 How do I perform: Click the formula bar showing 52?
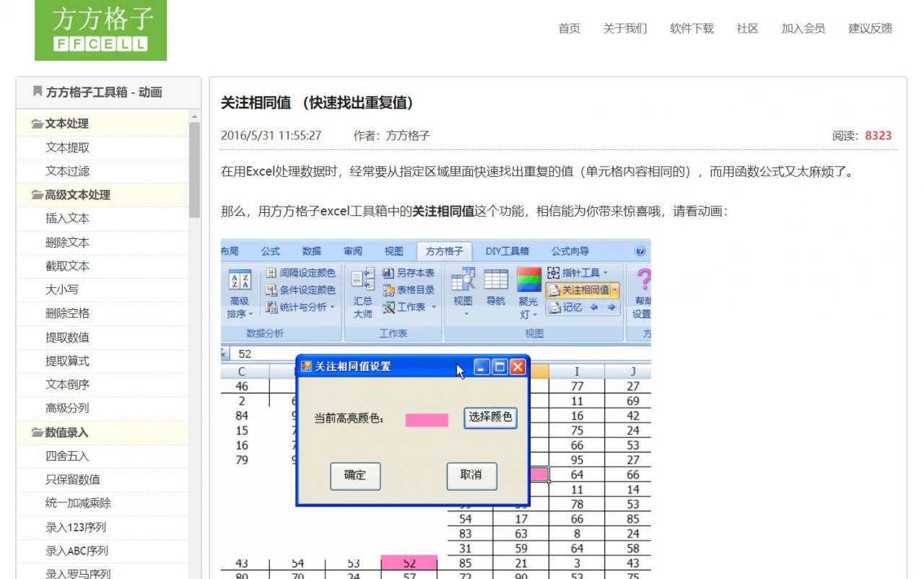440,354
